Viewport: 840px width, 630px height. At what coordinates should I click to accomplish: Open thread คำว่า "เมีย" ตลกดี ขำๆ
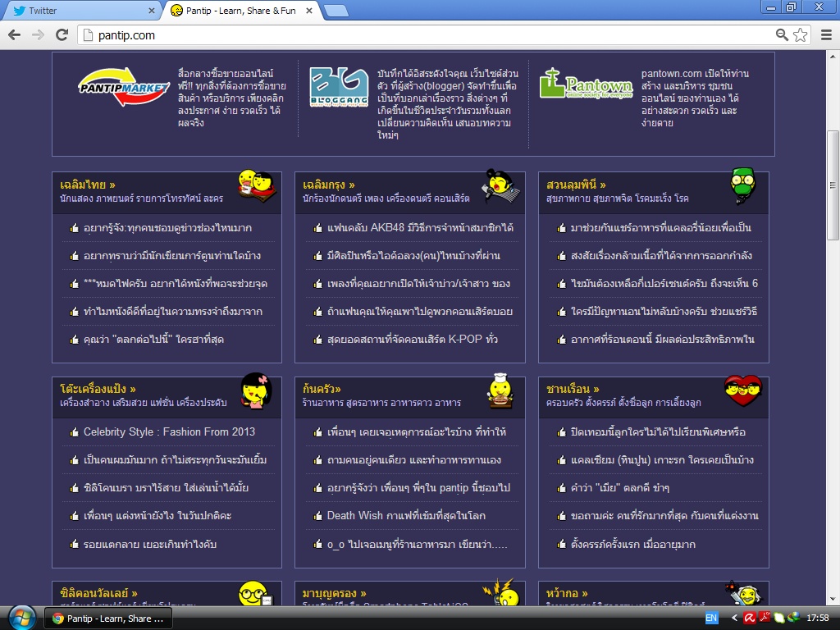[x=620, y=487]
